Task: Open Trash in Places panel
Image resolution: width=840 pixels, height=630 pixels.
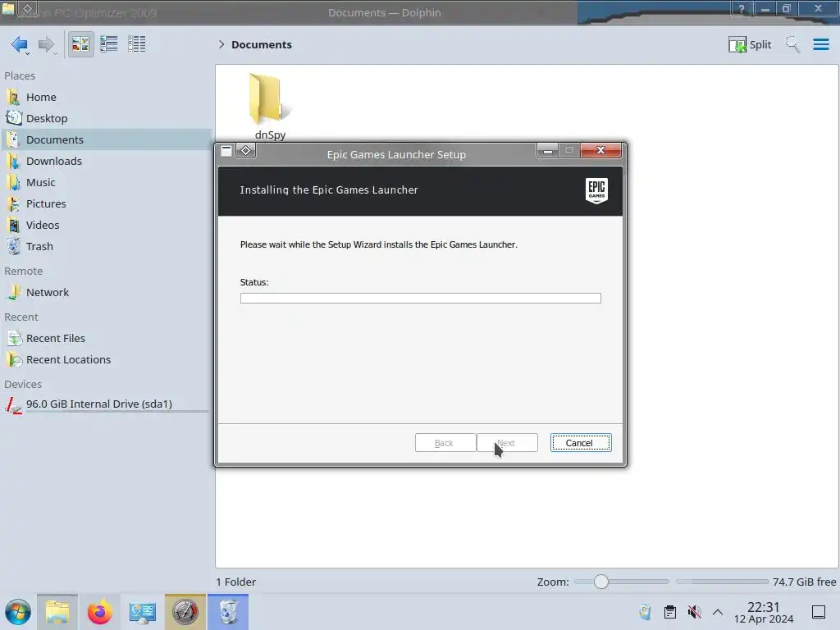Action: point(106,247)
